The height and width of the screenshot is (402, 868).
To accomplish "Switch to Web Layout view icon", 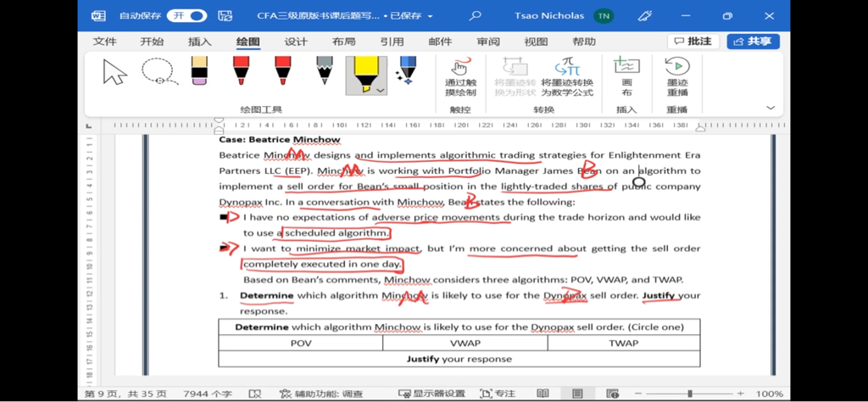I will (x=612, y=394).
